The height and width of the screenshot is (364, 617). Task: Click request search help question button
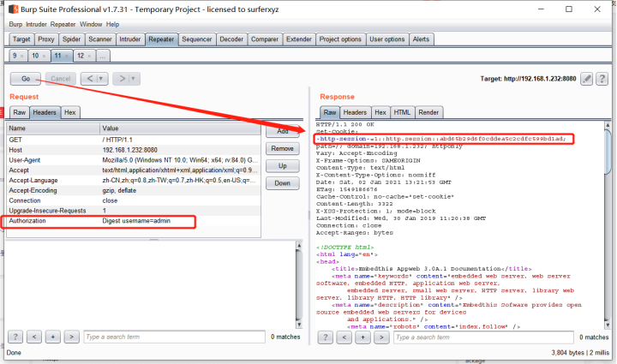point(15,337)
